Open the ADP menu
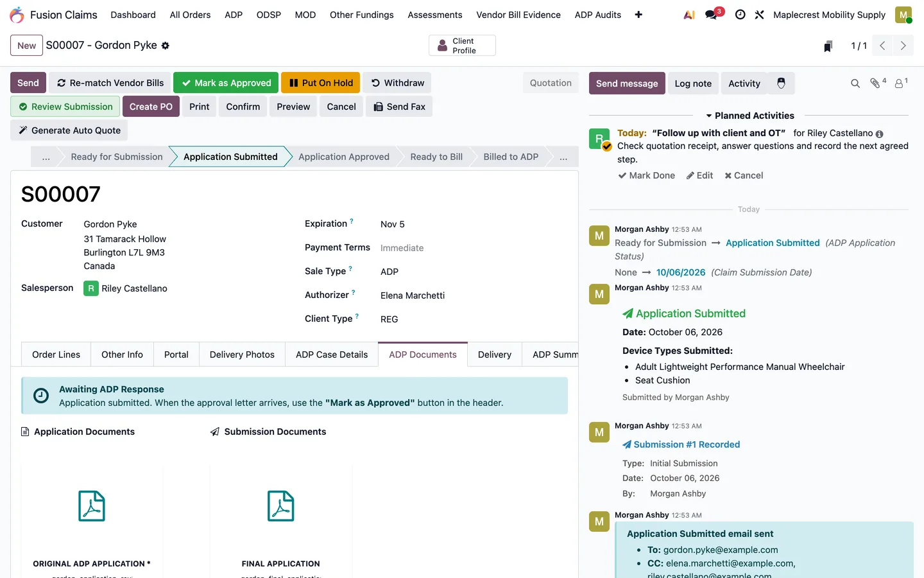Image resolution: width=924 pixels, height=578 pixels. tap(234, 15)
